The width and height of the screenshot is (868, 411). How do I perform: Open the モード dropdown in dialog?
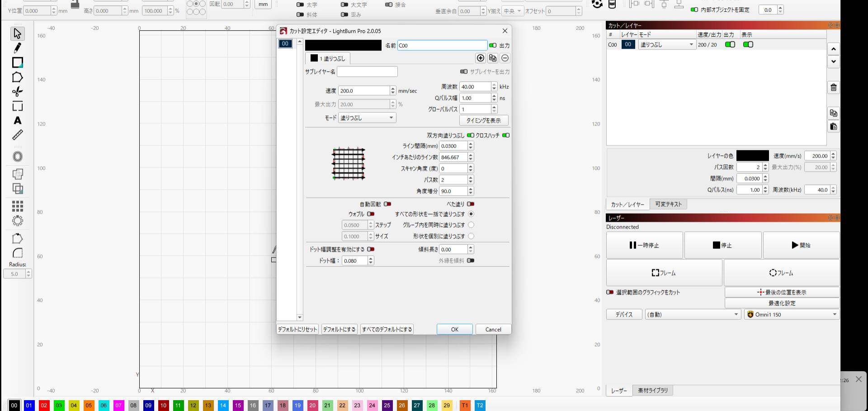tap(367, 118)
